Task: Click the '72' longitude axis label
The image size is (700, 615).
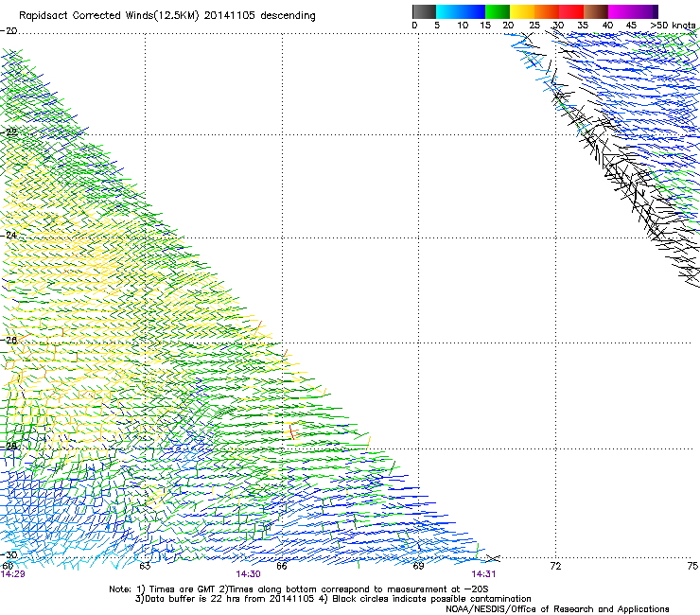Action: click(555, 567)
